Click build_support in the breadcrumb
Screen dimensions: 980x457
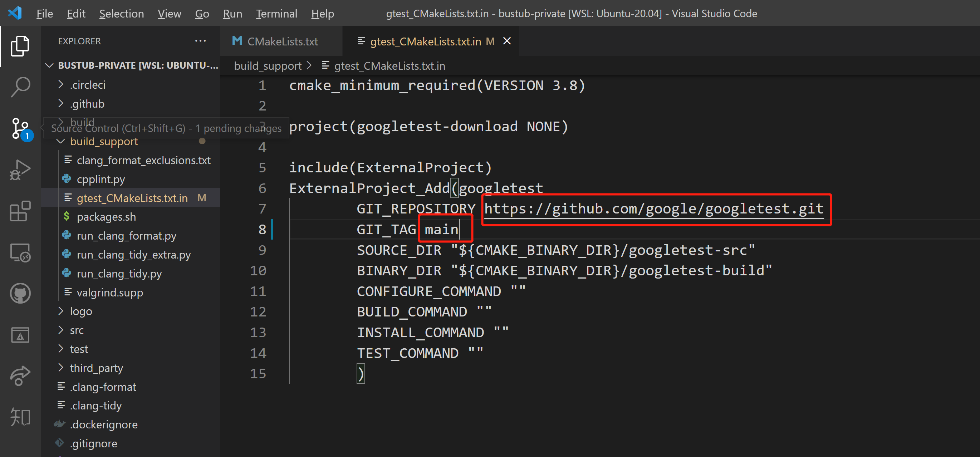tap(268, 66)
